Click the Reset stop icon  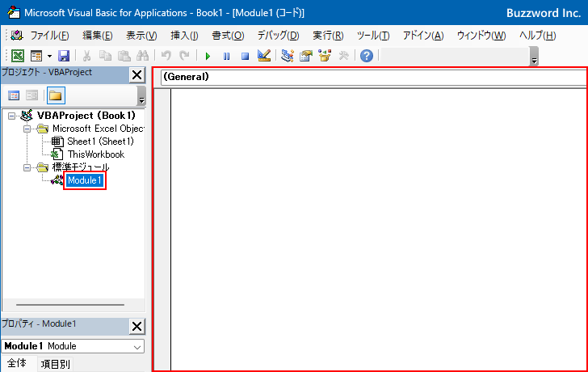pyautogui.click(x=245, y=57)
